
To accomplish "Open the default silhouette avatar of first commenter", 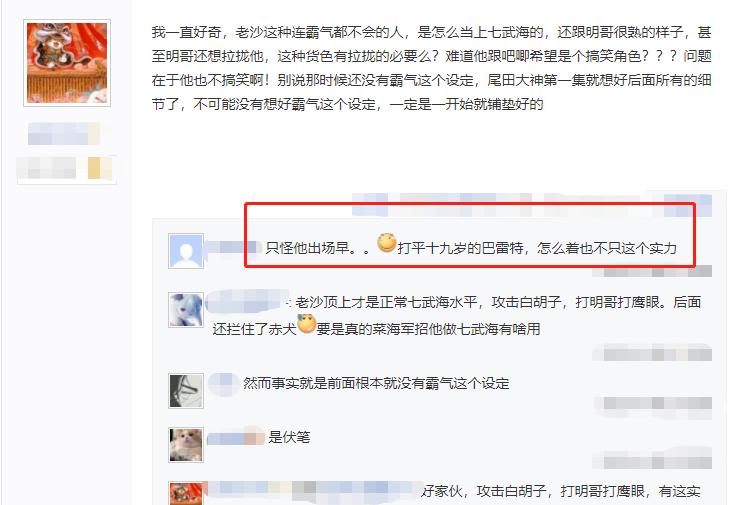I will pos(186,251).
